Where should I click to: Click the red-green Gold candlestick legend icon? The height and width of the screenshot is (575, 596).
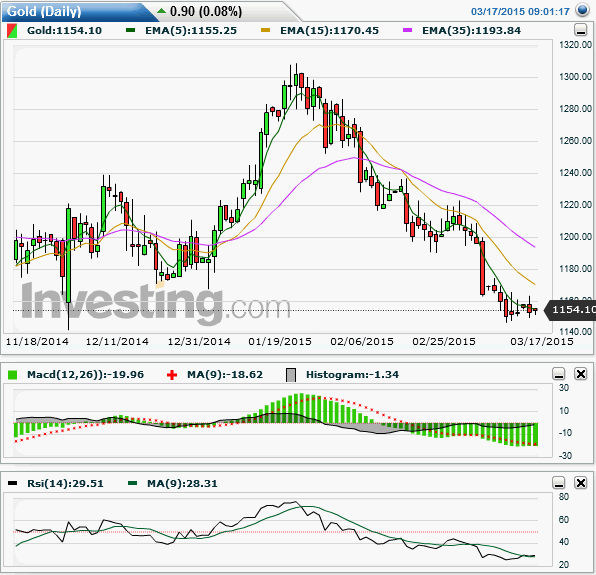point(12,31)
